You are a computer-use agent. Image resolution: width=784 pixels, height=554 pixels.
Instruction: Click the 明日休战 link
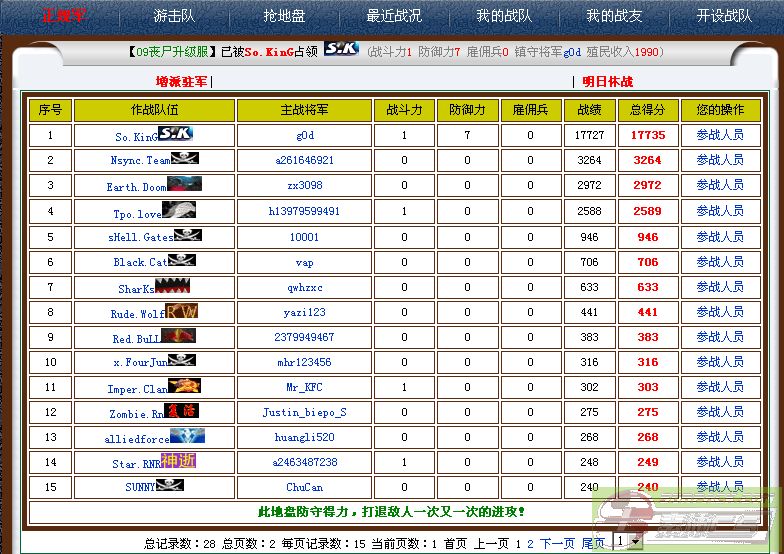point(608,81)
